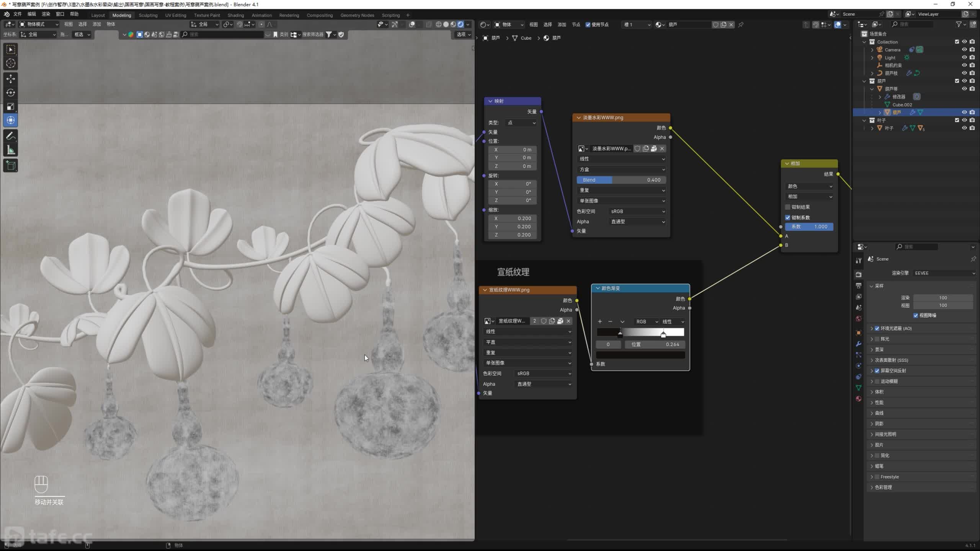Viewport: 980px width, 551px height.
Task: Select the Measure tool
Action: coord(11,150)
